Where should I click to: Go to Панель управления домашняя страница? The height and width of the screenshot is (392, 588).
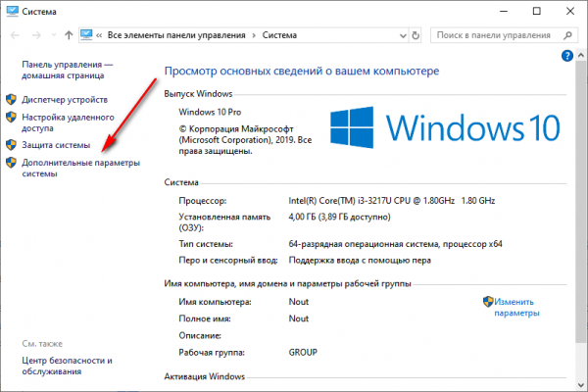click(x=67, y=70)
